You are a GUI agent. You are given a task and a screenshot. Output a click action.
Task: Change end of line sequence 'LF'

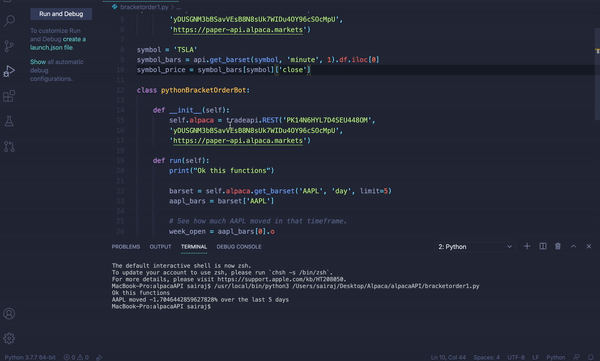click(535, 357)
